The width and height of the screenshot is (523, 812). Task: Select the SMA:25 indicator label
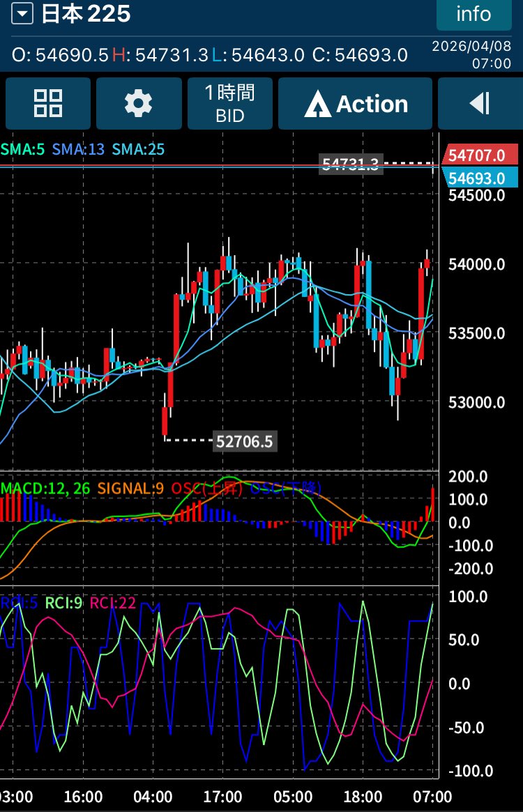click(x=138, y=150)
